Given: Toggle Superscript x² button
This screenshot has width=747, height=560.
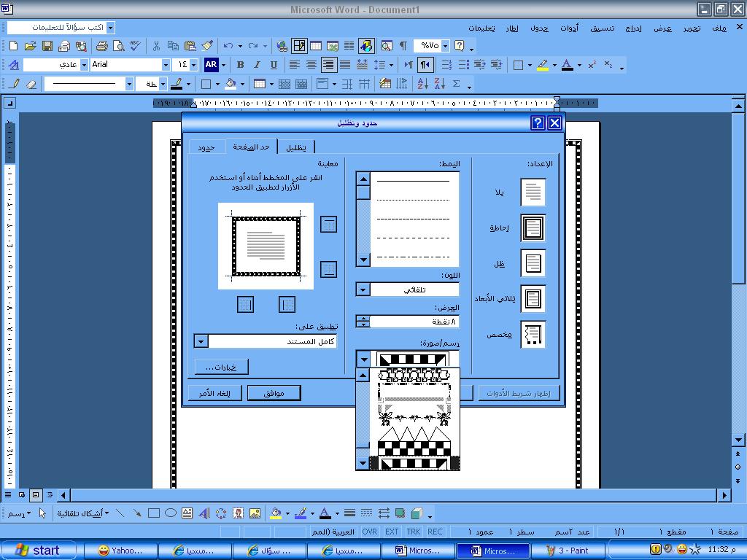Looking at the screenshot, I should pyautogui.click(x=592, y=65).
